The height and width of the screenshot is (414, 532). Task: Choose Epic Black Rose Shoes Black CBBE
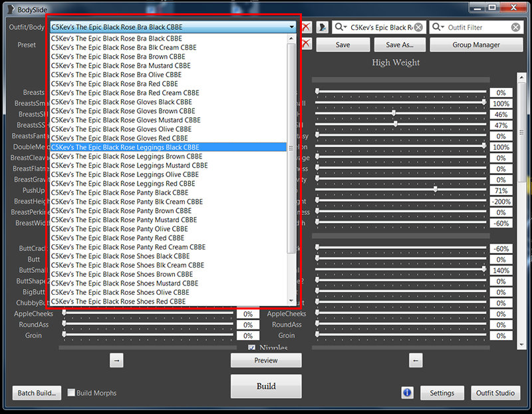[x=168, y=256]
